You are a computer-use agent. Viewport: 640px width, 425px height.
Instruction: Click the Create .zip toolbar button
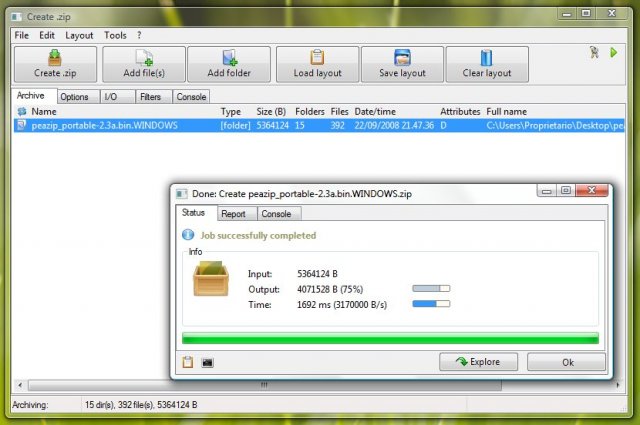(x=56, y=65)
